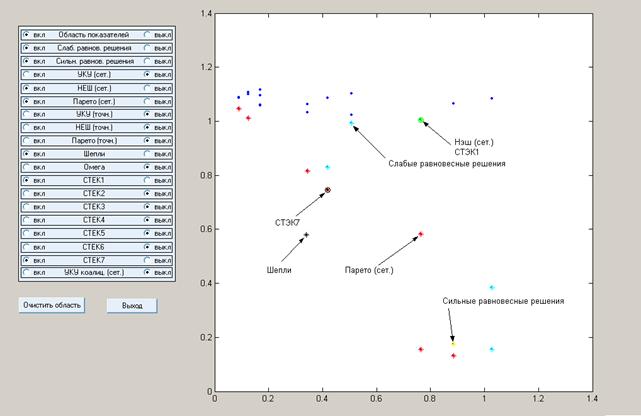The width and height of the screenshot is (641, 416).
Task: Select 'выкл' for Сильн. равнов. решения
Action: pyautogui.click(x=148, y=61)
